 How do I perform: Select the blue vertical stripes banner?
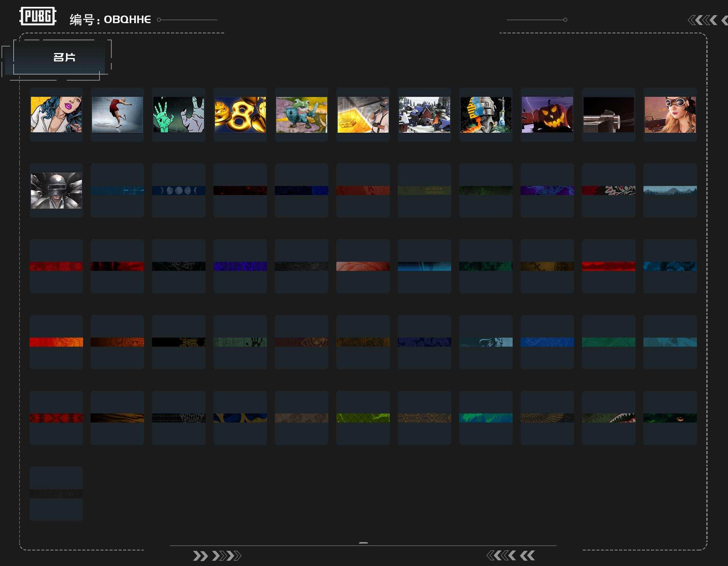[x=424, y=266]
